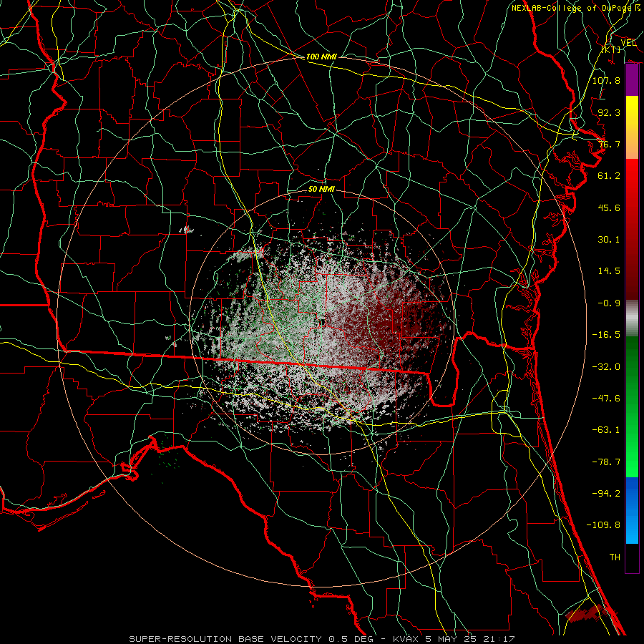Click the isolated gray echo west of 50 NMI ring

(187, 230)
